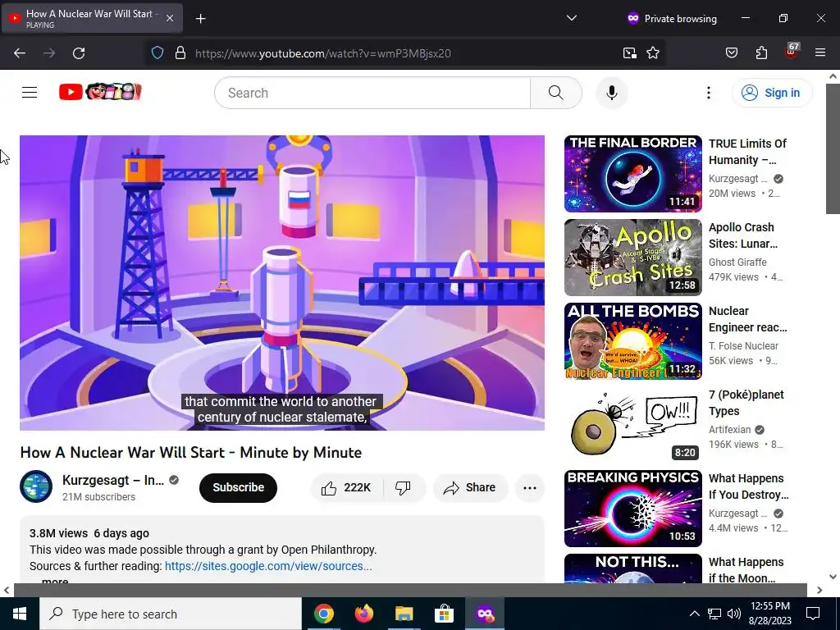
Task: Click the horizontal scrollbar at page bottom
Action: point(410,590)
